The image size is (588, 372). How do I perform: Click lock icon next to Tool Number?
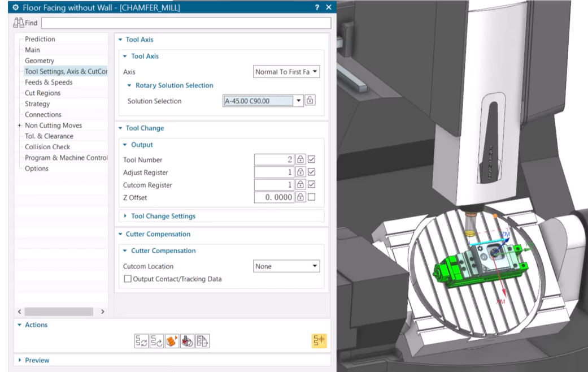pos(300,160)
